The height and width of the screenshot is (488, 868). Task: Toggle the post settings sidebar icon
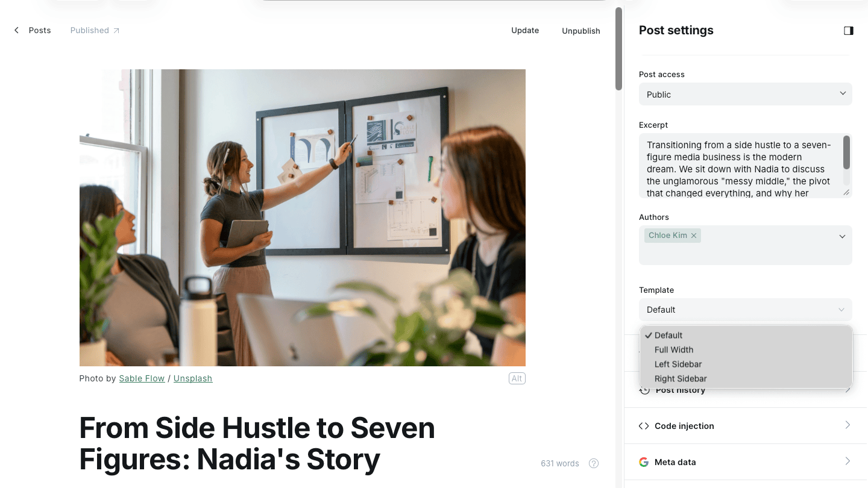848,31
